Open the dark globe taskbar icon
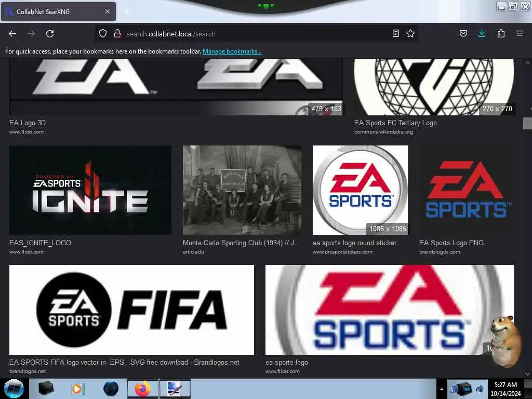 (111, 389)
